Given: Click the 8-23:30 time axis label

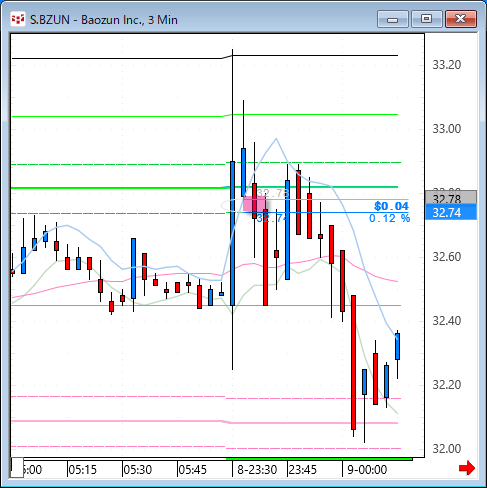Looking at the screenshot, I should pos(257,470).
